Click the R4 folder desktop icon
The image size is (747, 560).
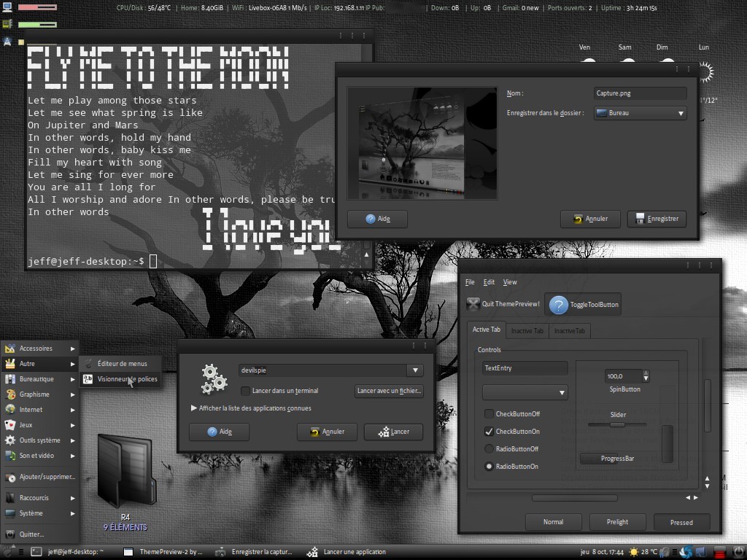pos(125,472)
